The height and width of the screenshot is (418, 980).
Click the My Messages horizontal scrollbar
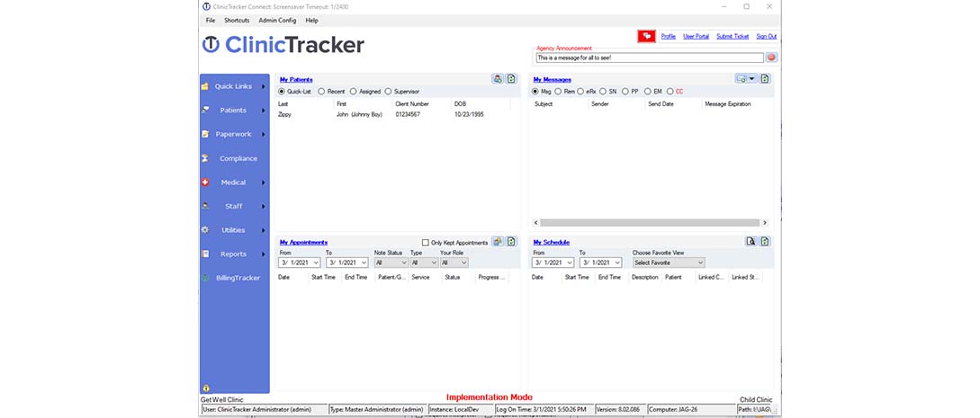pyautogui.click(x=650, y=222)
